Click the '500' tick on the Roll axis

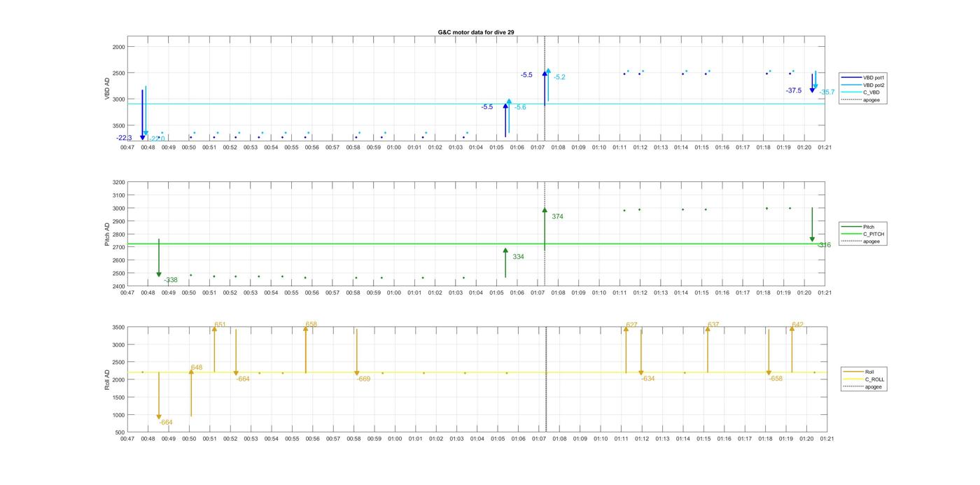coord(119,433)
